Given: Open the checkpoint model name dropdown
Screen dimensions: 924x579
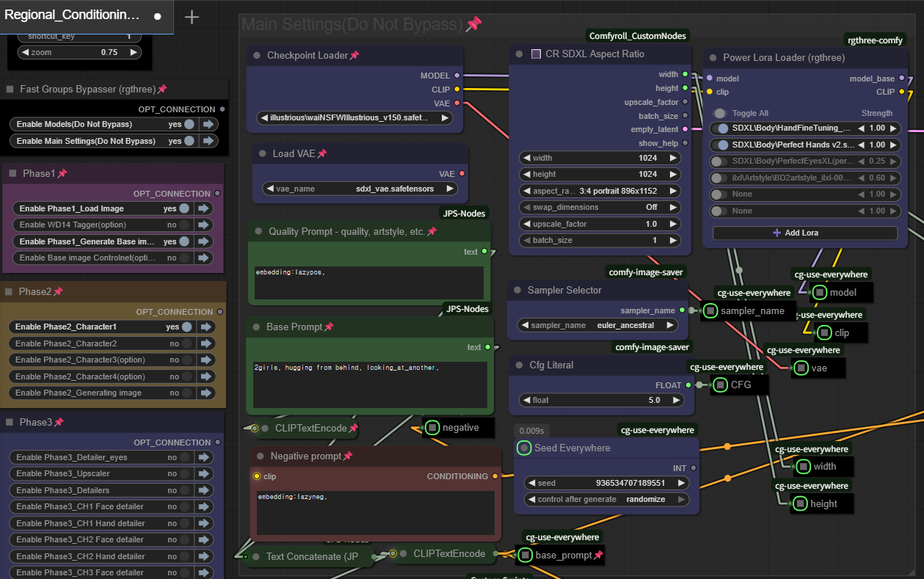Looking at the screenshot, I should click(354, 117).
